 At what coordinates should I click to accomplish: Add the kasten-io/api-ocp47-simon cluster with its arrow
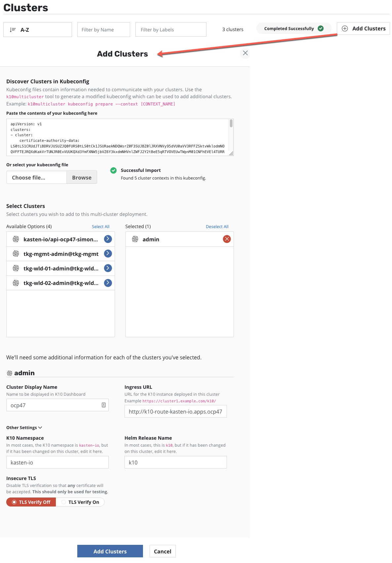108,239
